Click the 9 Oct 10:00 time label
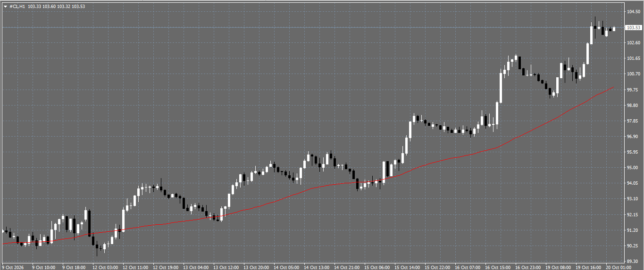 click(x=45, y=267)
